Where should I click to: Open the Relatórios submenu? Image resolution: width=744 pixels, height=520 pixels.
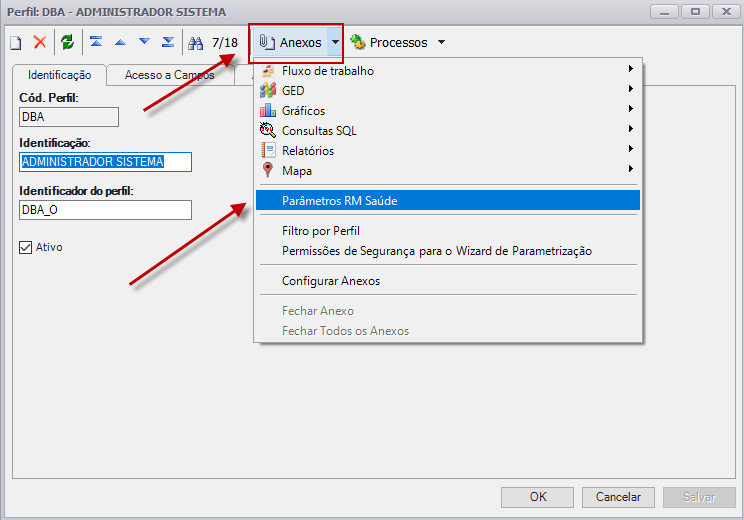click(x=447, y=150)
